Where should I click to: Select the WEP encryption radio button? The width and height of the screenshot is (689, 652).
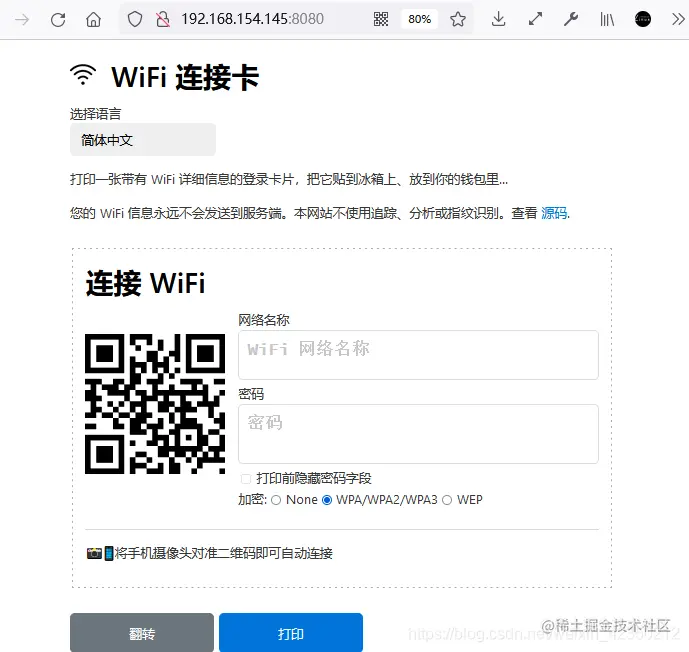pyautogui.click(x=447, y=500)
